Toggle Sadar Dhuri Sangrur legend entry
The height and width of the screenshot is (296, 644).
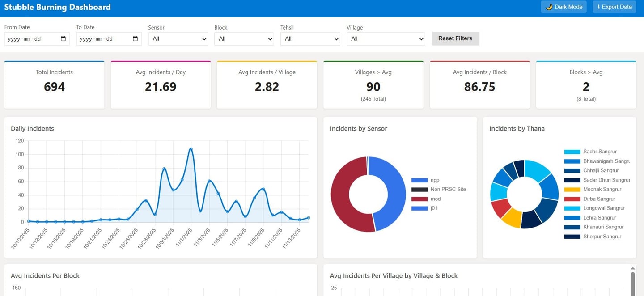point(597,180)
